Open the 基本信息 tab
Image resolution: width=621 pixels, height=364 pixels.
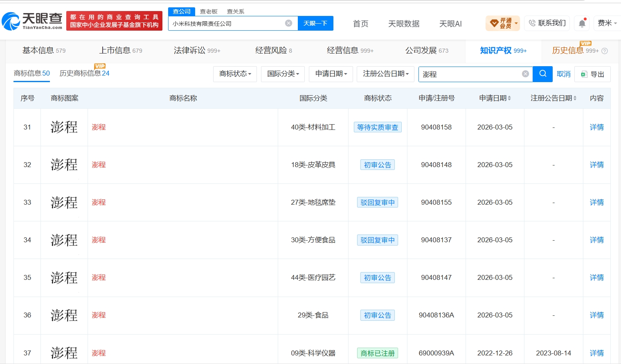[x=44, y=51]
